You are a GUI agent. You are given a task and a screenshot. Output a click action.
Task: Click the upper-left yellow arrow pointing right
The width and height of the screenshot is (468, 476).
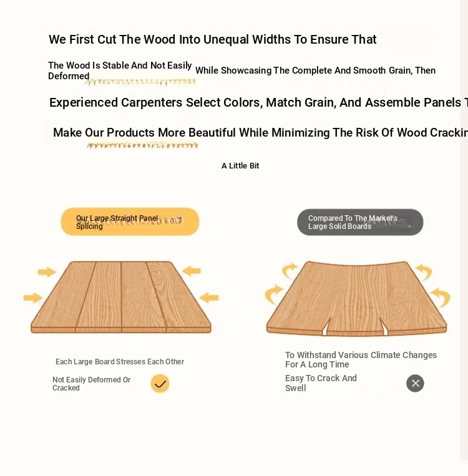(47, 272)
